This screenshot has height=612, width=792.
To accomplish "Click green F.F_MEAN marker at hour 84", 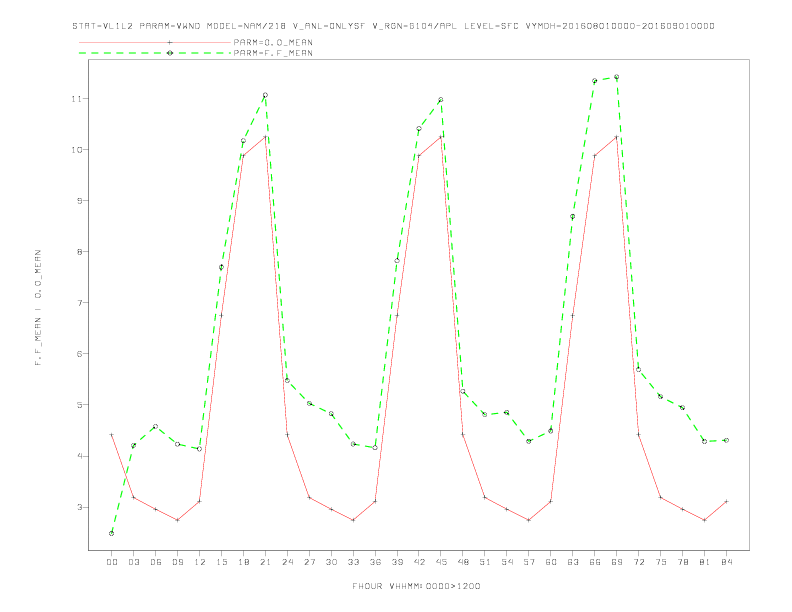I will (726, 440).
